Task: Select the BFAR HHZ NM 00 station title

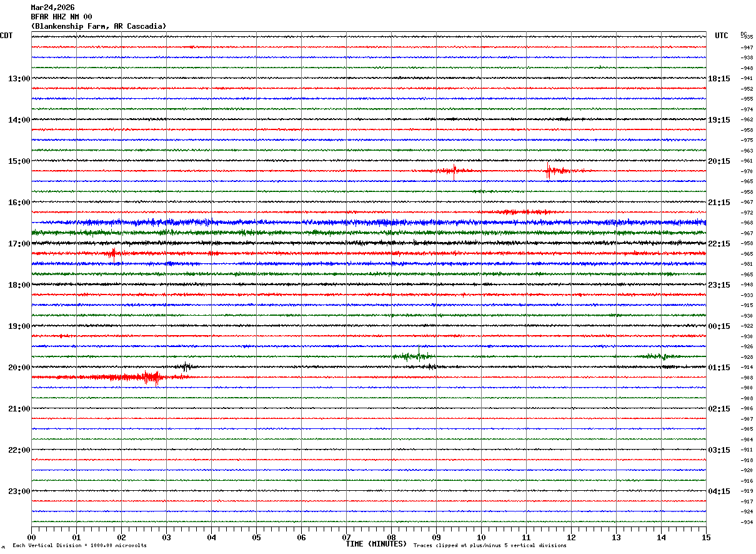Action: pyautogui.click(x=61, y=17)
